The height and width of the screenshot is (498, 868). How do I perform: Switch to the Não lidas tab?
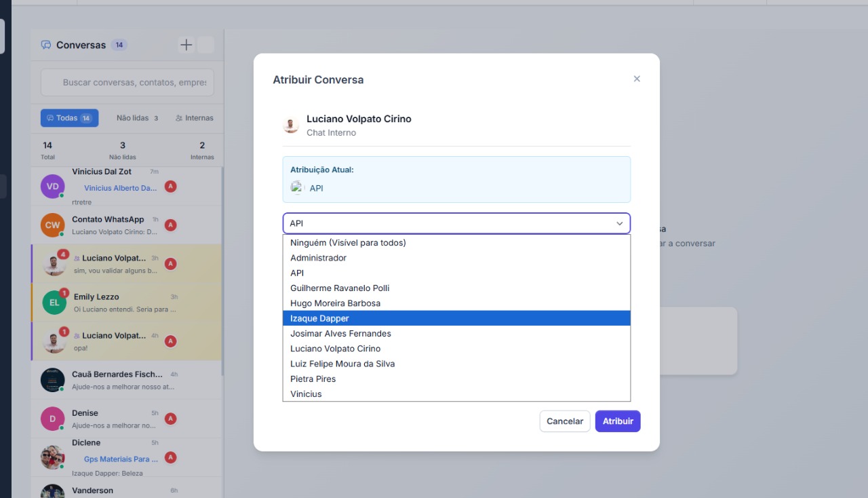coord(137,118)
